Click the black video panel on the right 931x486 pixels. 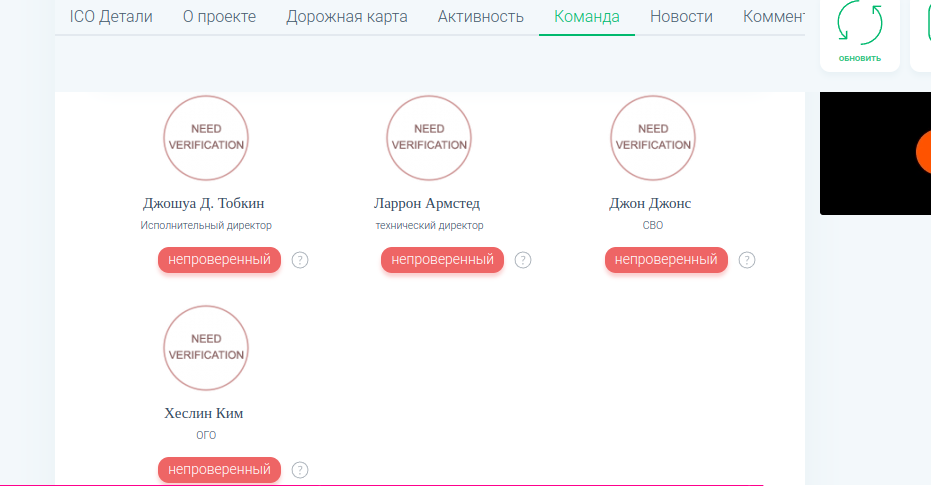pyautogui.click(x=875, y=153)
